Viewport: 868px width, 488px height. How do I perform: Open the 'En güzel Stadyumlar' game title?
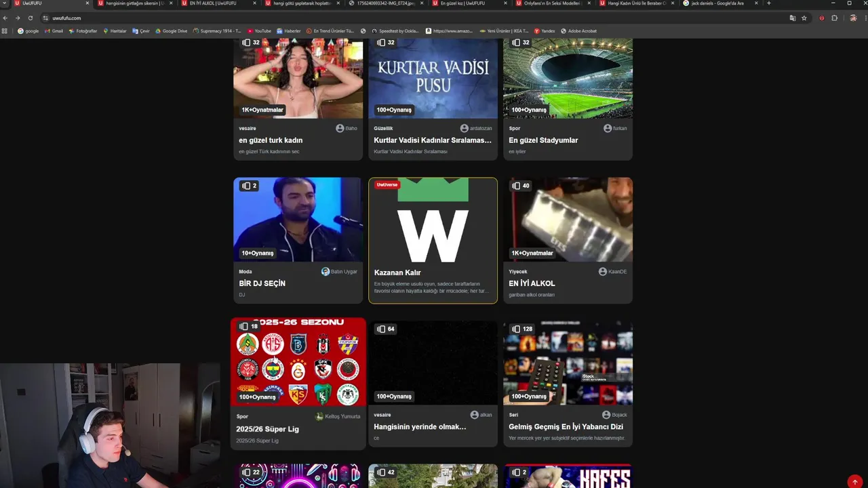pos(543,140)
